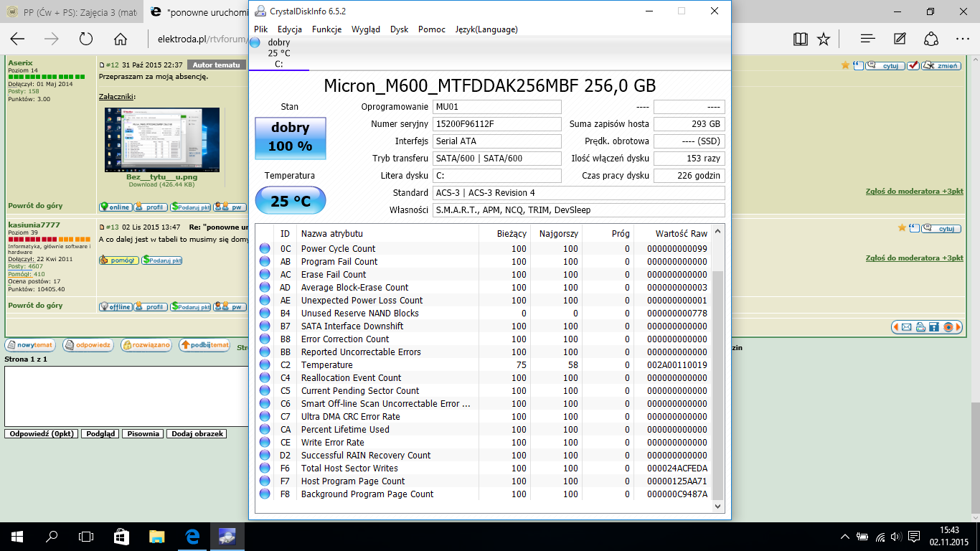This screenshot has height=551, width=980.
Task: Click the serial number field 15200F96112F
Action: pyautogui.click(x=496, y=124)
